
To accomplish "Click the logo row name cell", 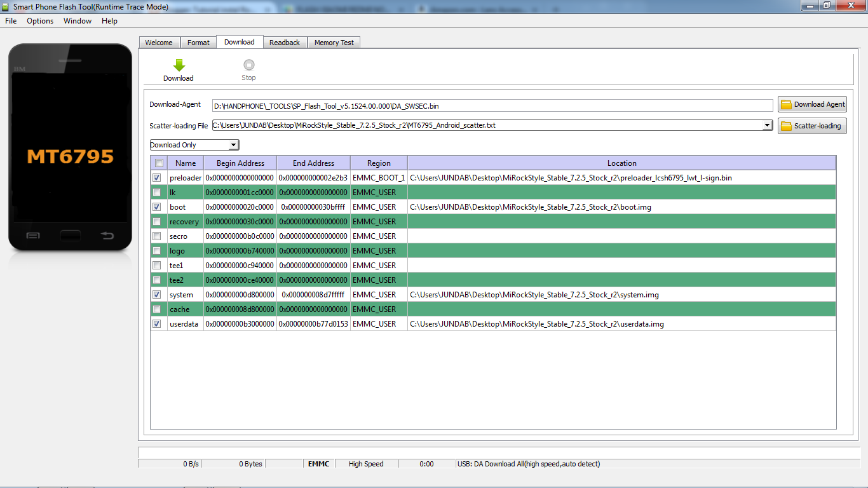I will 186,251.
